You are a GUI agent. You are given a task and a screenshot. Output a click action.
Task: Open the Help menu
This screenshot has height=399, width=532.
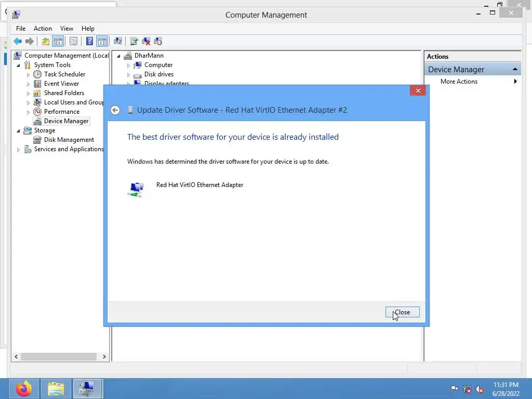(x=88, y=29)
